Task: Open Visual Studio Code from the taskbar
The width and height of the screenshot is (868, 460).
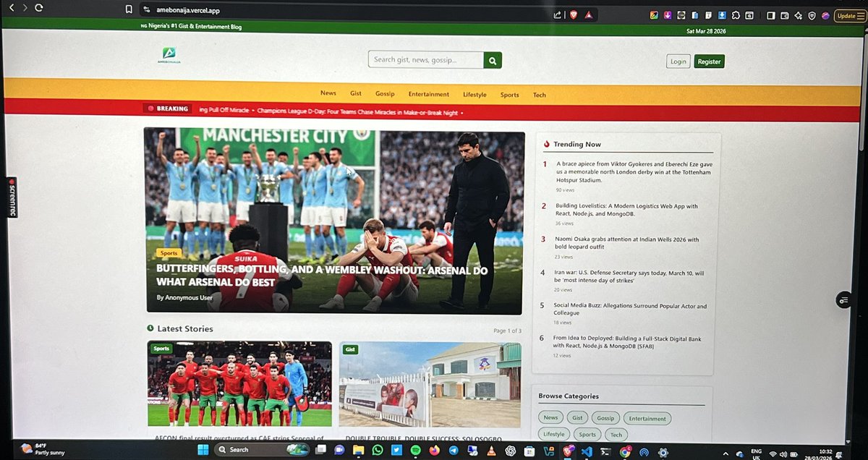Action: click(587, 451)
